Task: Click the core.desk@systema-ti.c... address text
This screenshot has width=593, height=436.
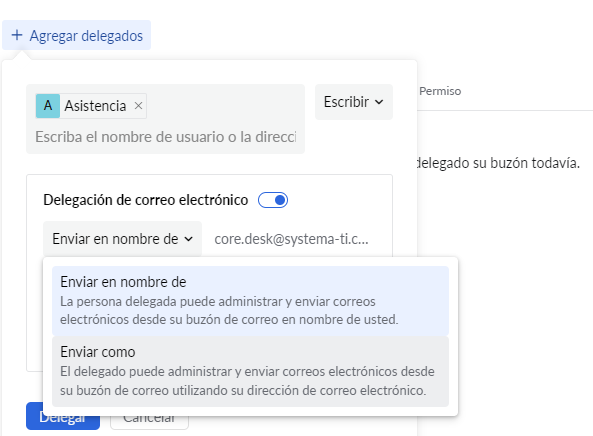Action: click(291, 239)
